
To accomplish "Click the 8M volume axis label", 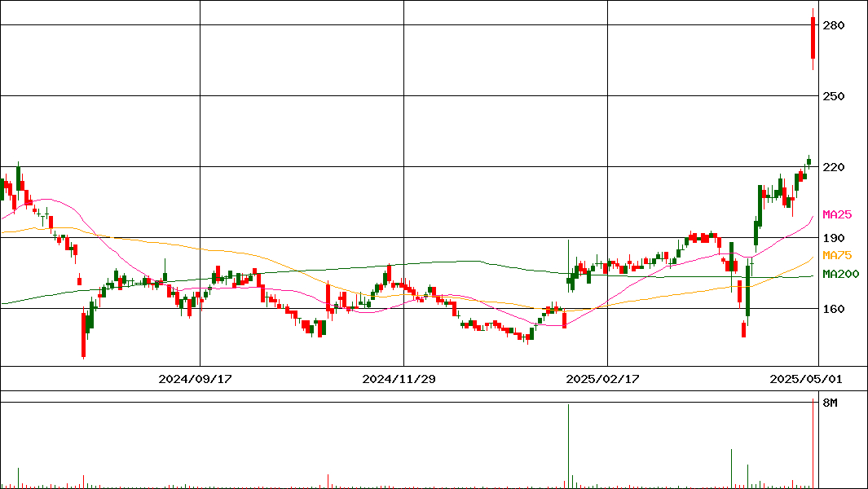I will pos(831,403).
